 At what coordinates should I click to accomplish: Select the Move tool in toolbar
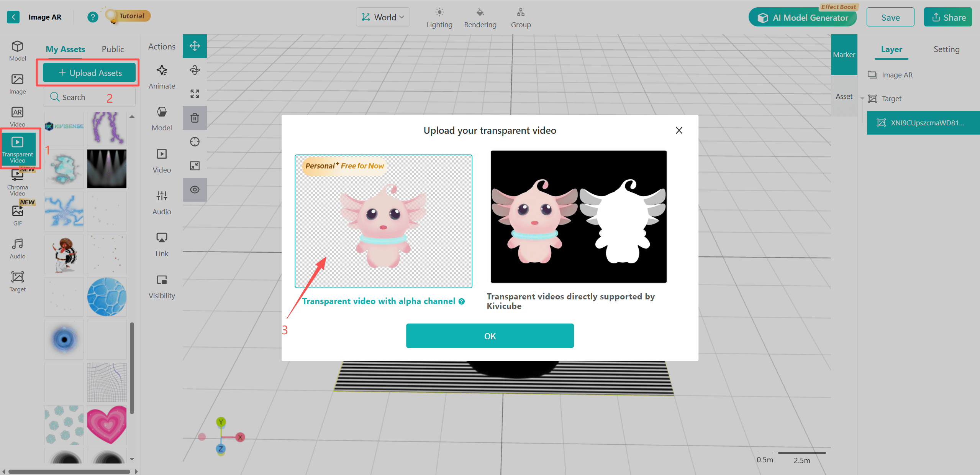(195, 46)
